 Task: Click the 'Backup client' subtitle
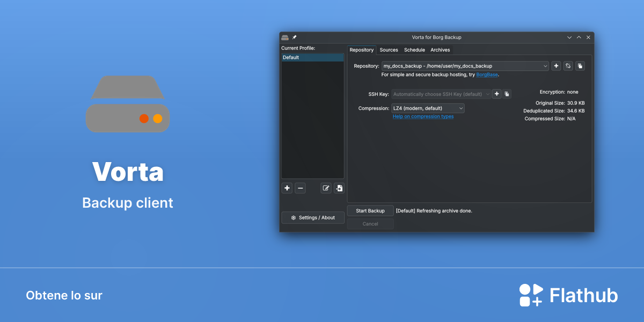[128, 203]
